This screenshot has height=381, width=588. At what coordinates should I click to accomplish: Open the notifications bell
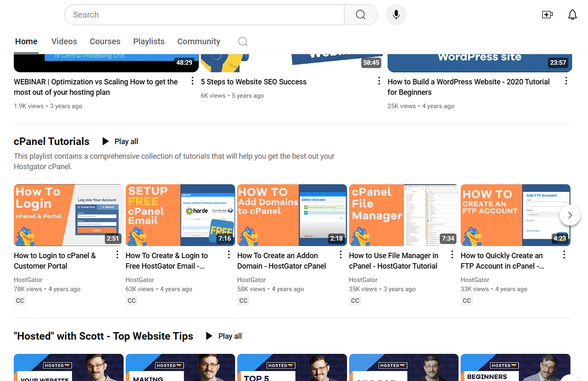(x=572, y=14)
